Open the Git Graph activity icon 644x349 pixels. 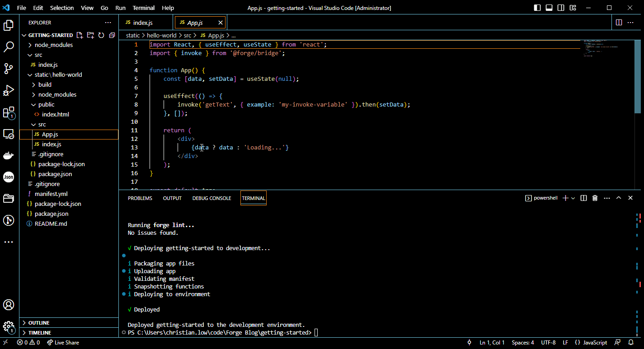pyautogui.click(x=9, y=220)
